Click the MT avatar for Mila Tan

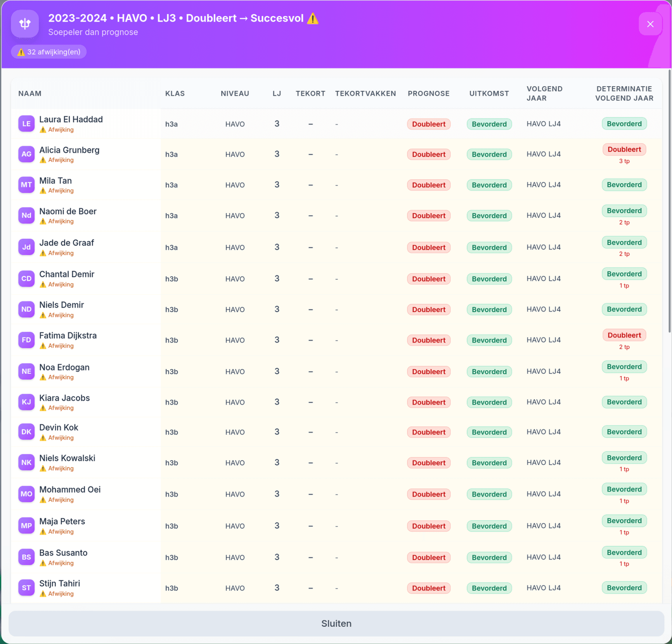tap(26, 185)
